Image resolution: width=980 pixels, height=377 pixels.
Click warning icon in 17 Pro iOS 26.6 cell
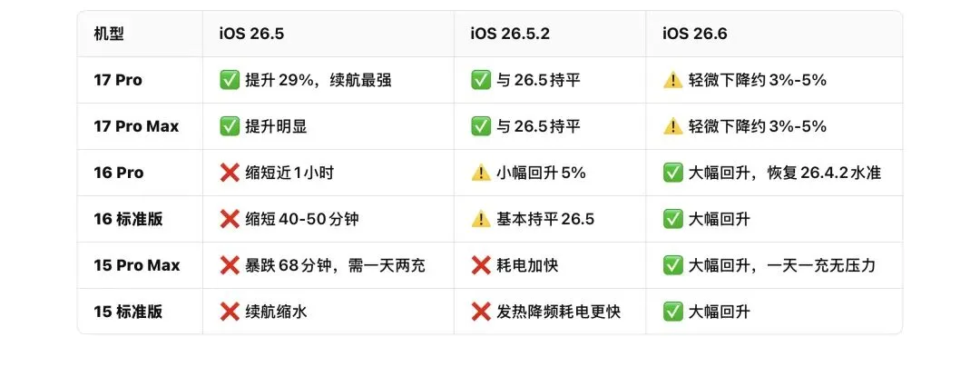(x=672, y=80)
